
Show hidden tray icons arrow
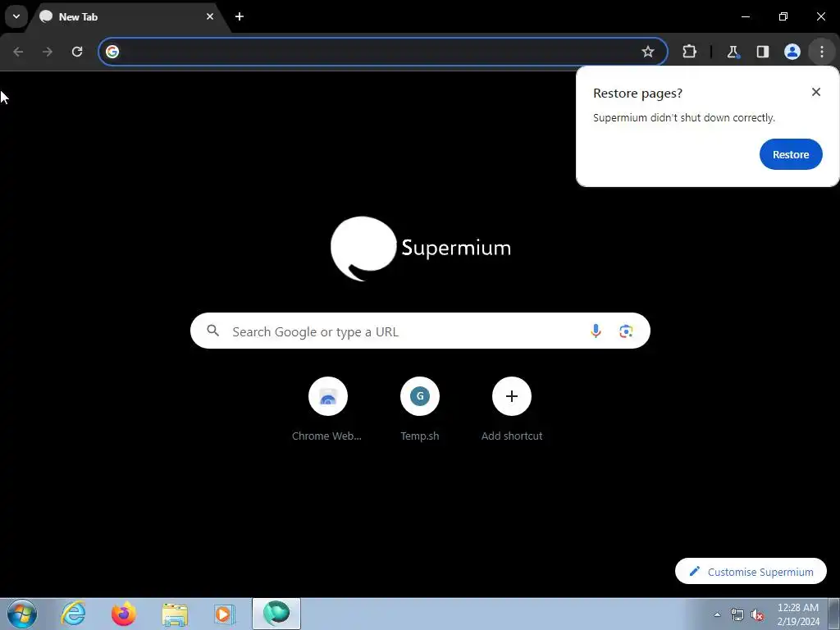click(x=717, y=614)
